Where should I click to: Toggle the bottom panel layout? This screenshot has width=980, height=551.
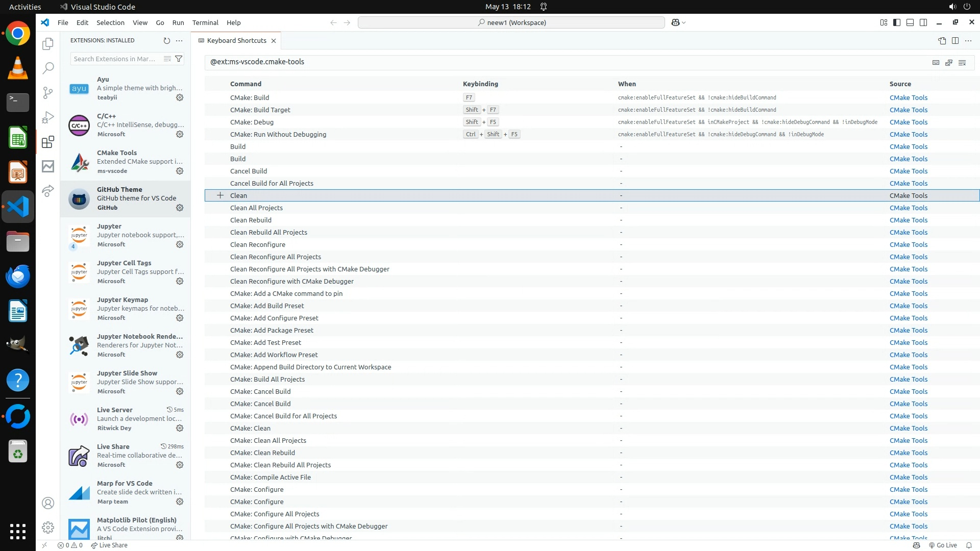(x=910, y=22)
